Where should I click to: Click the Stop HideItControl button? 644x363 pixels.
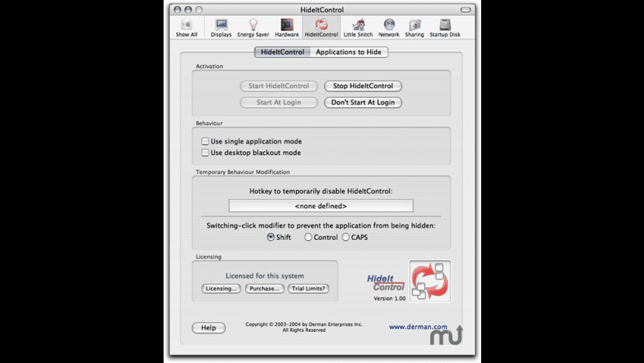[363, 86]
